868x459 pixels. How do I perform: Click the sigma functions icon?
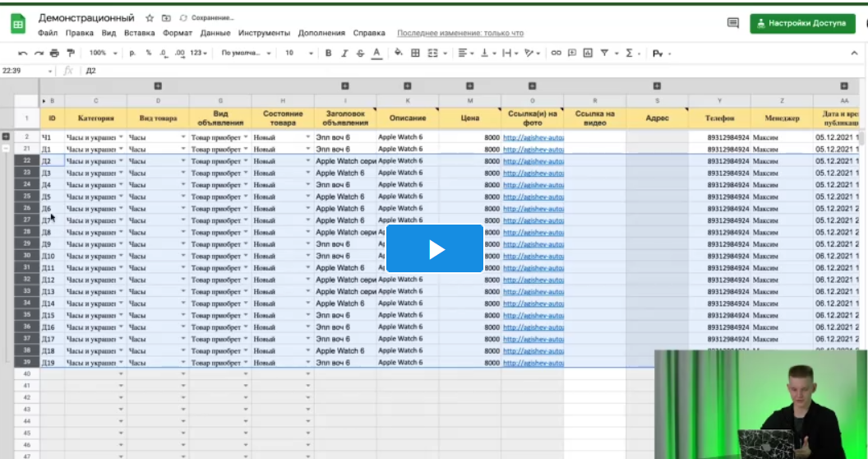[630, 53]
